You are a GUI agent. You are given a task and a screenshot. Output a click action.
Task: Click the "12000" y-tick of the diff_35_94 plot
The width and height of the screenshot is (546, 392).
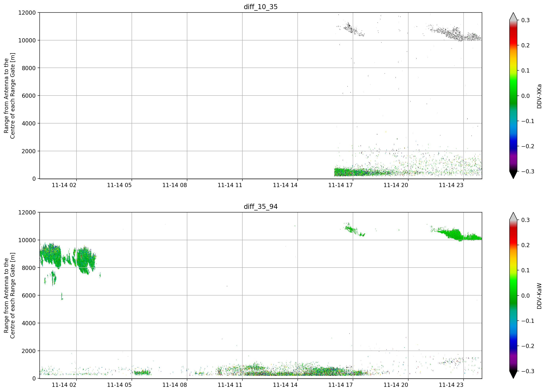click(x=27, y=213)
